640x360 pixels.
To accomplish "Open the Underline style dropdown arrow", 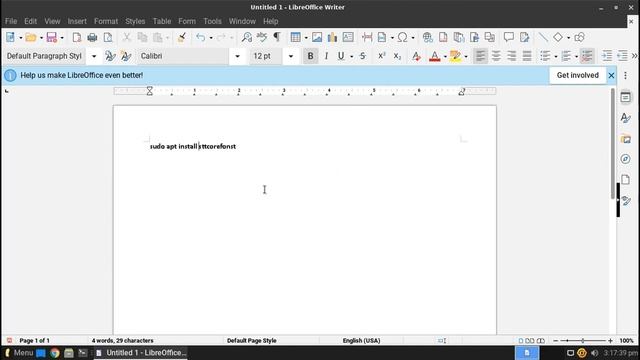I will (x=351, y=57).
